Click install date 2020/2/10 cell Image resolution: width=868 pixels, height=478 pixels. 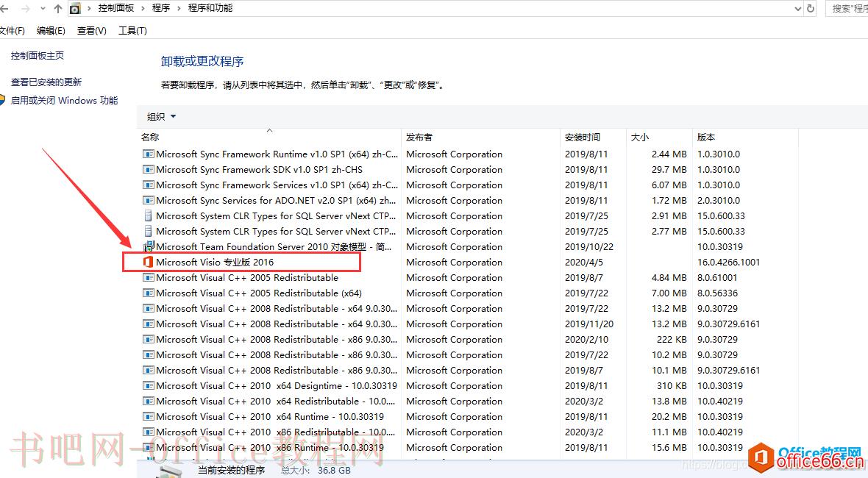pyautogui.click(x=586, y=339)
